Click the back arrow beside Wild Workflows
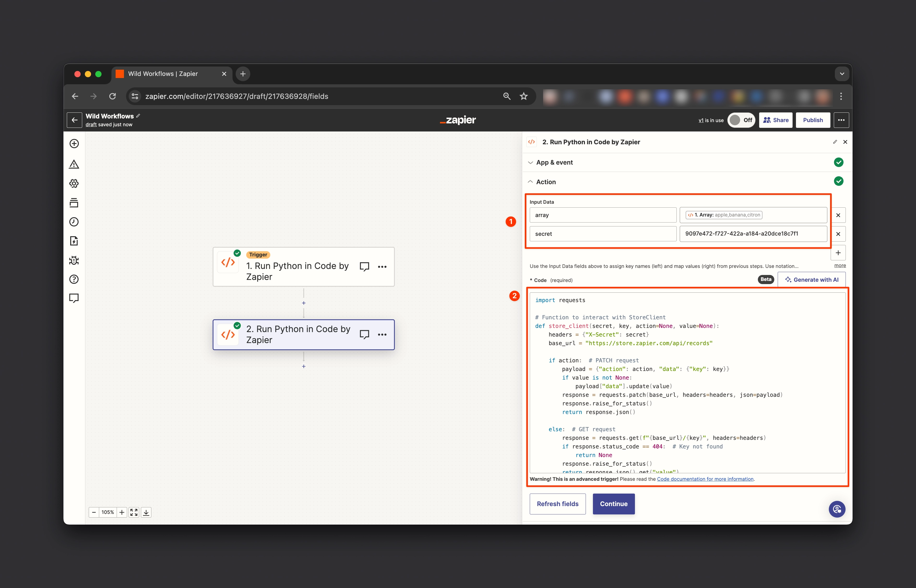This screenshot has width=916, height=588. point(74,120)
